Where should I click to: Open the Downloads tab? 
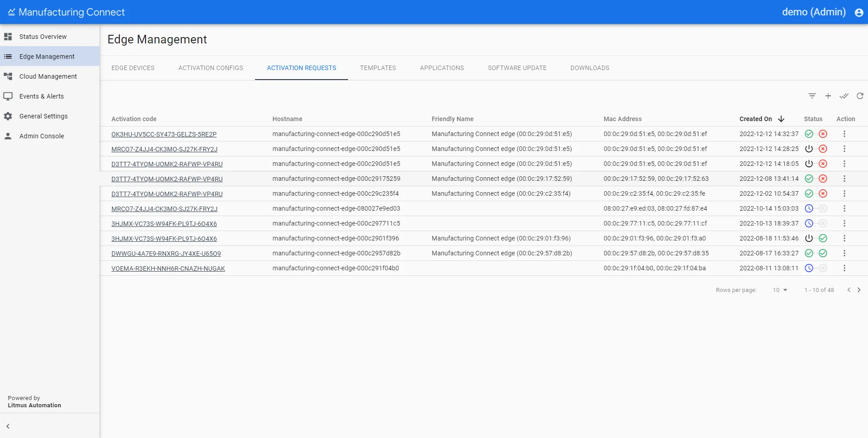click(x=590, y=68)
